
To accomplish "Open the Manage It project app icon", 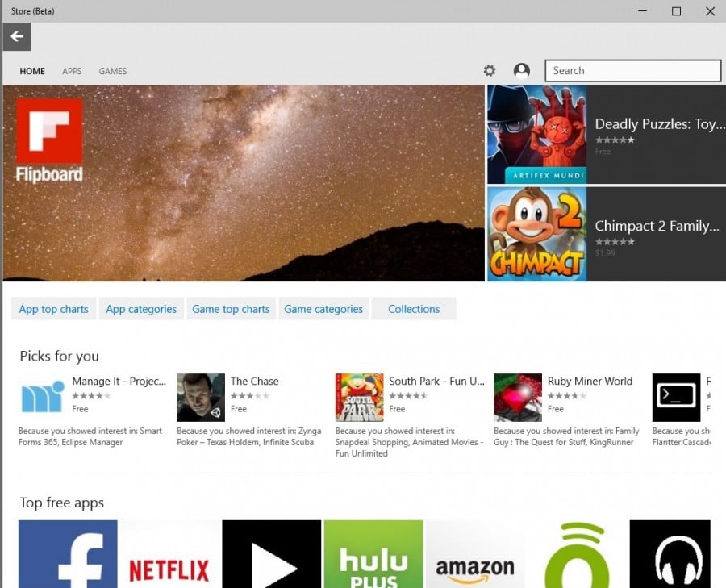I will 42,397.
